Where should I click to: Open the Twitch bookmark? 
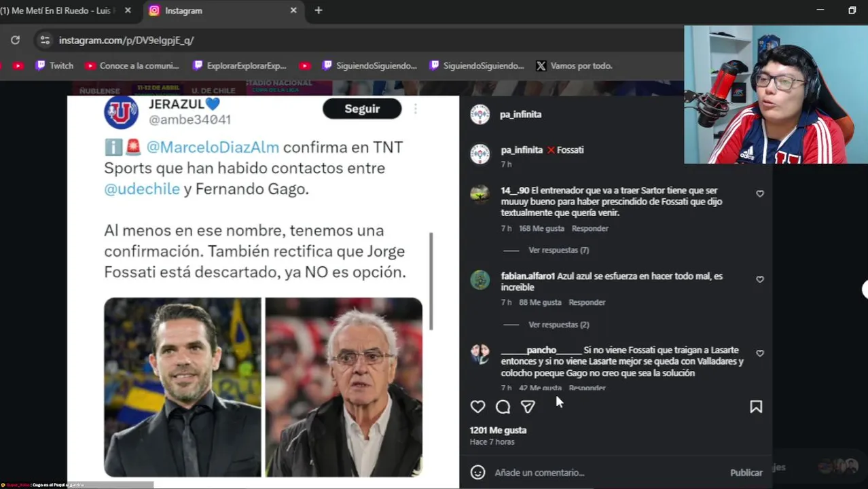point(54,66)
